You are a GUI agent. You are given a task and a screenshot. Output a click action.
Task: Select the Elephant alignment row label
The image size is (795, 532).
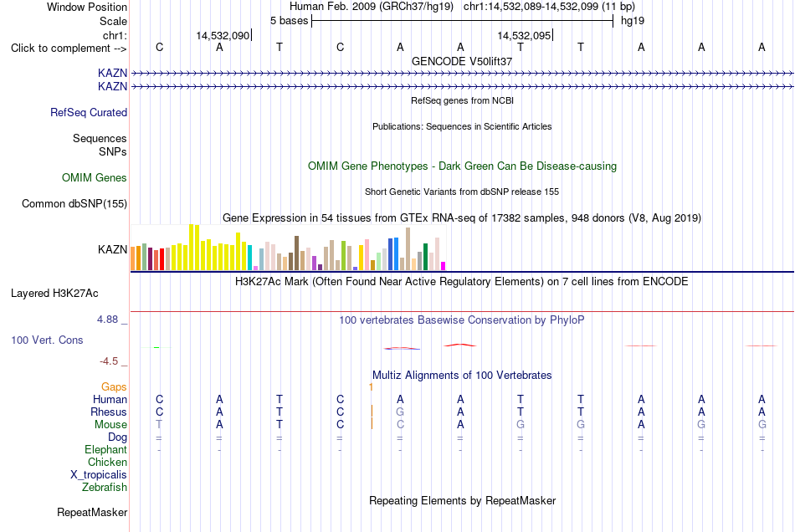pyautogui.click(x=106, y=450)
